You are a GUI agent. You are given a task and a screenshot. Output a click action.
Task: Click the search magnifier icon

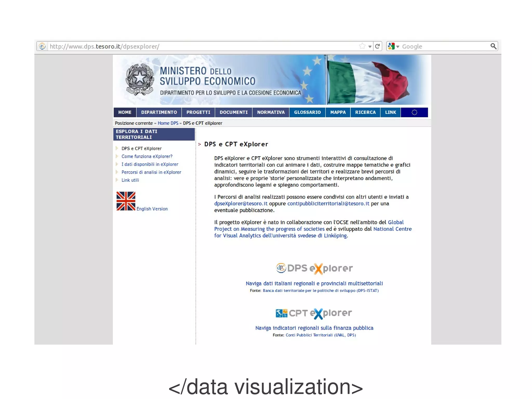(493, 46)
